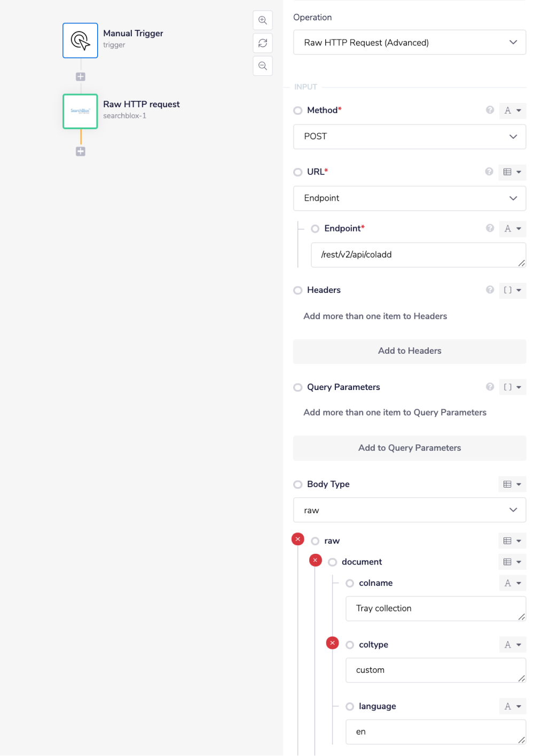Screen dimensions: 534x756
Task: Select the SearchBlox Raw HTTP request step
Action: [80, 112]
